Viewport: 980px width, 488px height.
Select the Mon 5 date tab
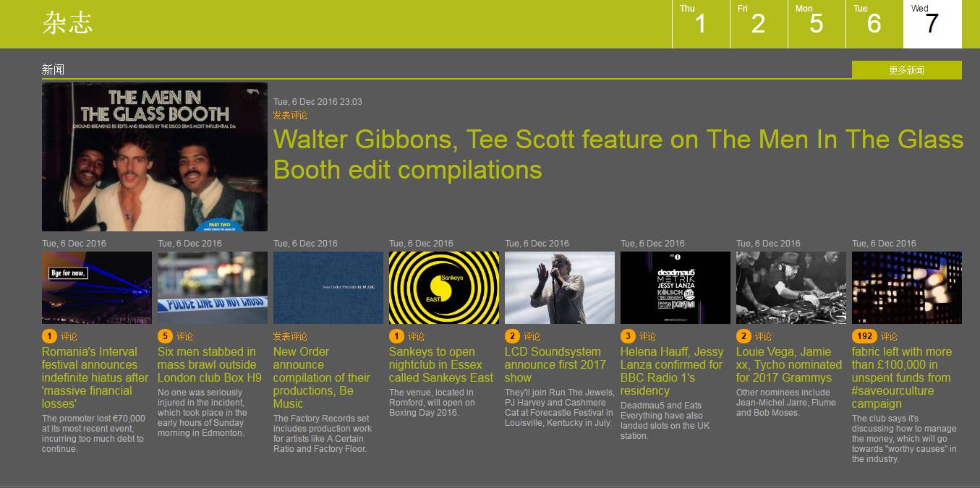point(816,24)
